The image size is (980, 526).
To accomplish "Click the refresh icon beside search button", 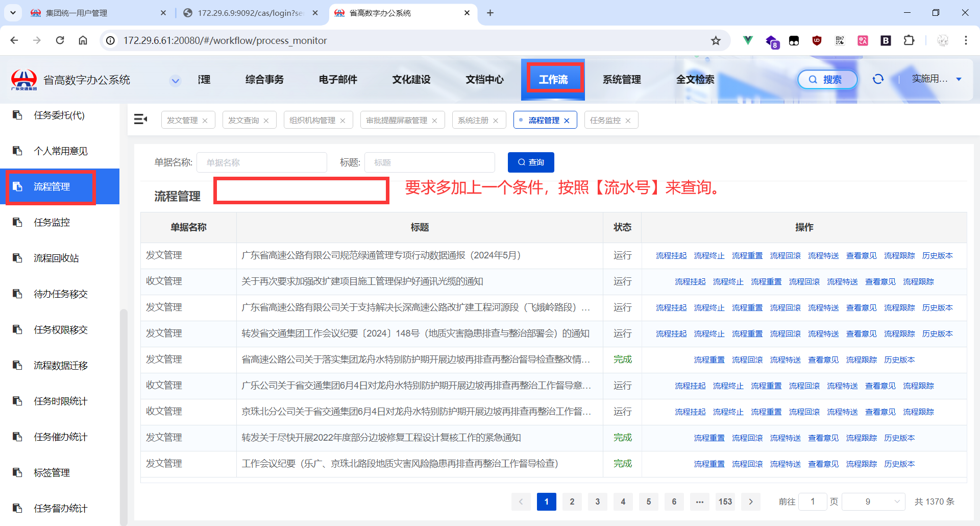I will 878,79.
